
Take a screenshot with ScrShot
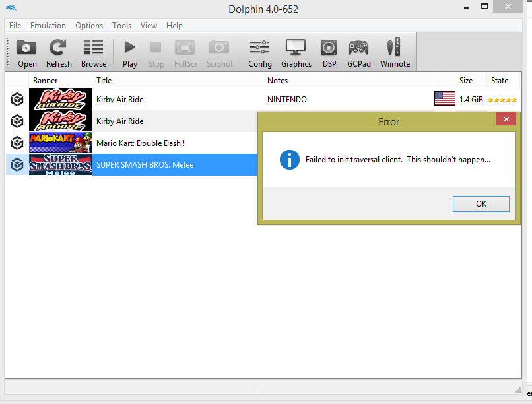point(220,53)
